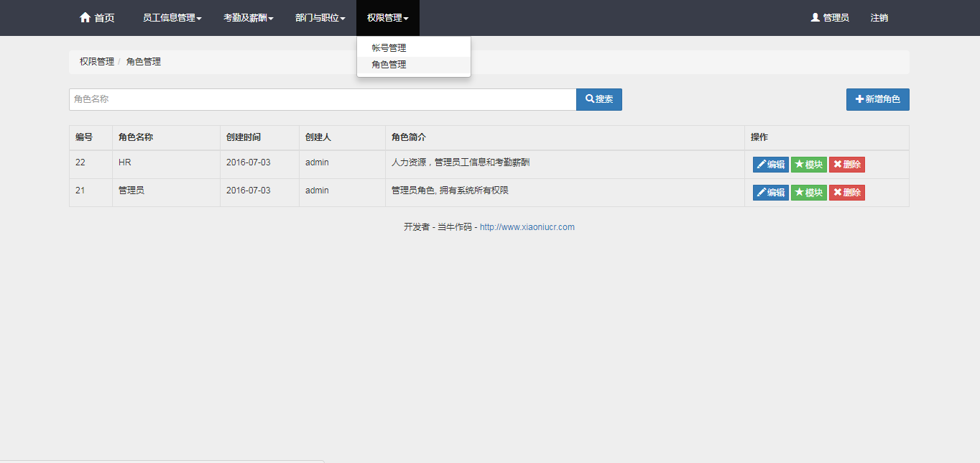Expand the 考勤及薪酬 dropdown menu
The image size is (980, 463).
point(249,18)
